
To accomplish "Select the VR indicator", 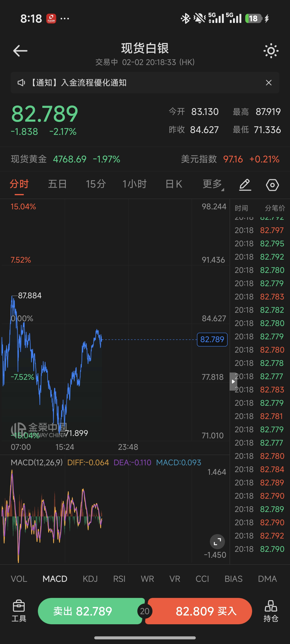I will coord(175,579).
